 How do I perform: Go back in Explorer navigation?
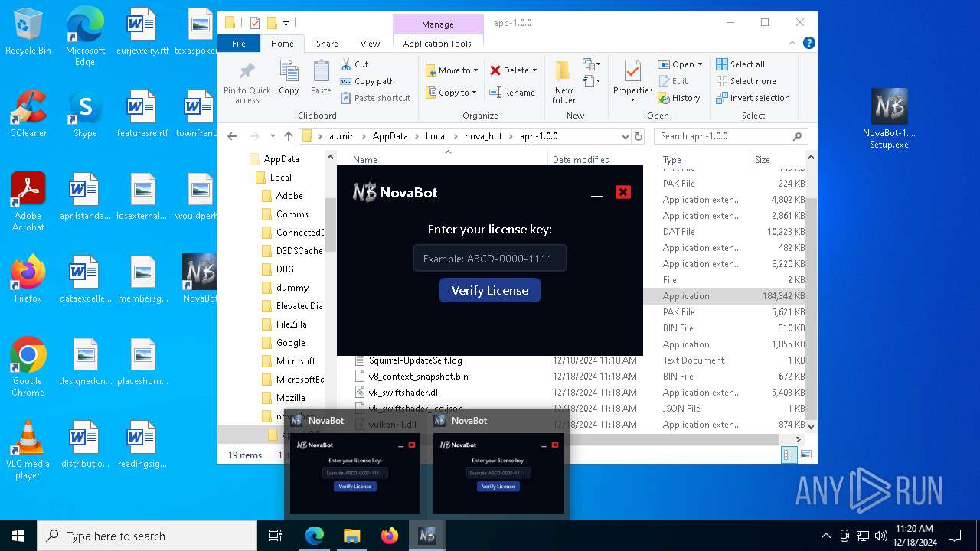(233, 136)
